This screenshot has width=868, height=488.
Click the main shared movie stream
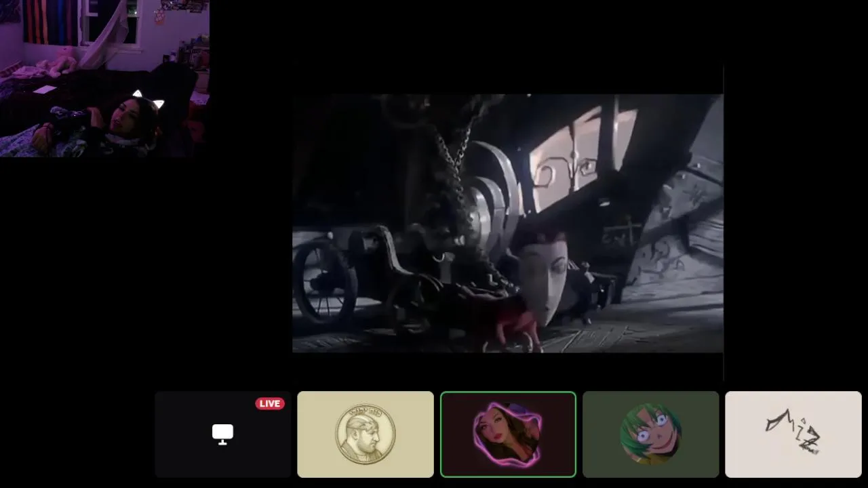coord(508,223)
